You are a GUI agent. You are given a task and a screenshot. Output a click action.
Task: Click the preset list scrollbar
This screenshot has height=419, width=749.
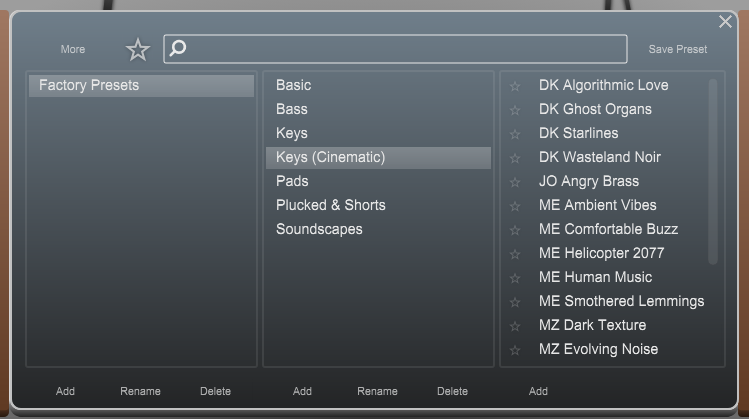[713, 172]
